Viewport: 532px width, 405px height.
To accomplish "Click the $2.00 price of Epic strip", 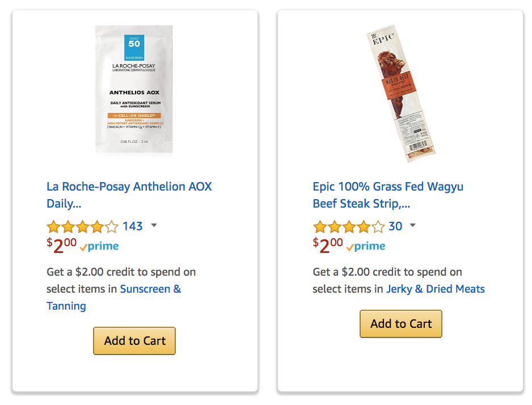I will 328,246.
